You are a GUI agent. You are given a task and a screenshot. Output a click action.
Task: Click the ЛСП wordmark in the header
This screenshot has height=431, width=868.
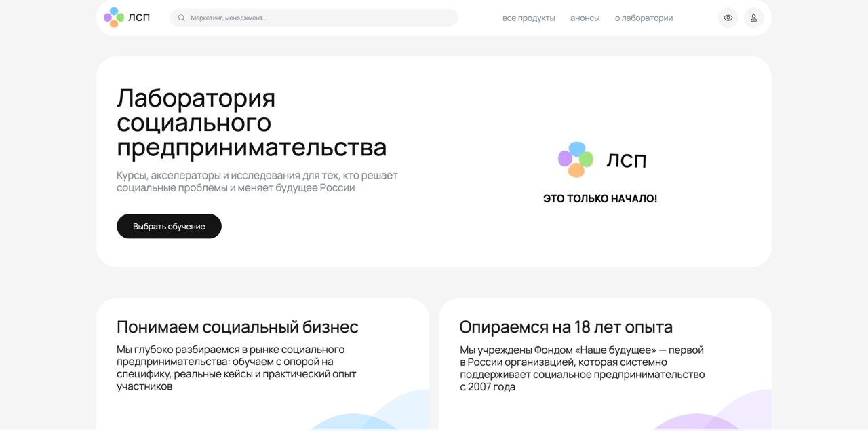[x=139, y=18]
